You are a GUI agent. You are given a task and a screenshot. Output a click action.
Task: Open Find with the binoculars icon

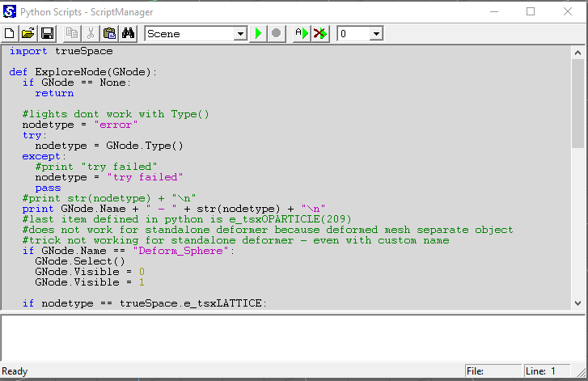(129, 34)
